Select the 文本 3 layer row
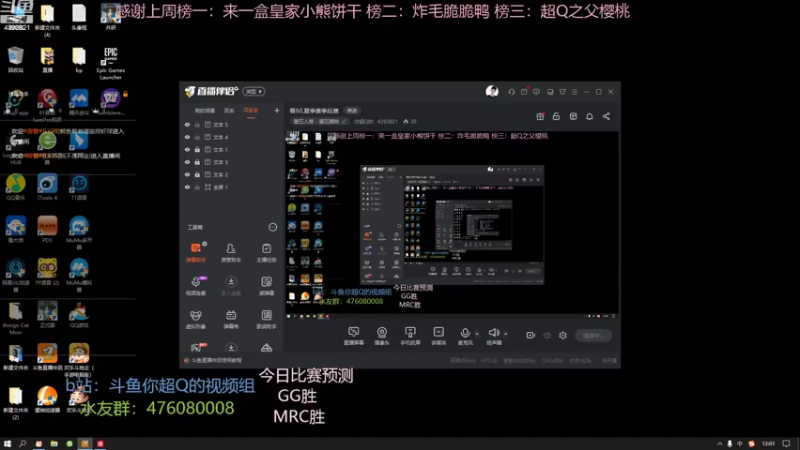 pos(232,162)
